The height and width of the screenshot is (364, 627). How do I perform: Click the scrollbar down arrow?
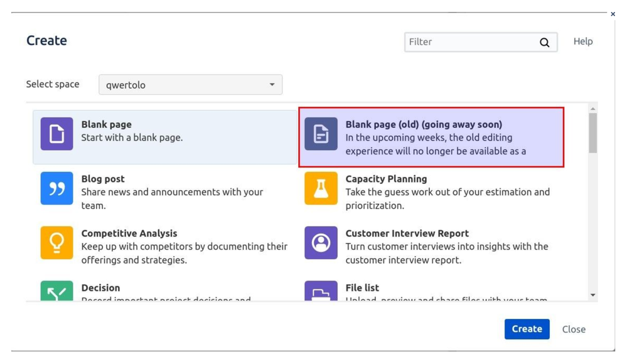[x=592, y=295]
